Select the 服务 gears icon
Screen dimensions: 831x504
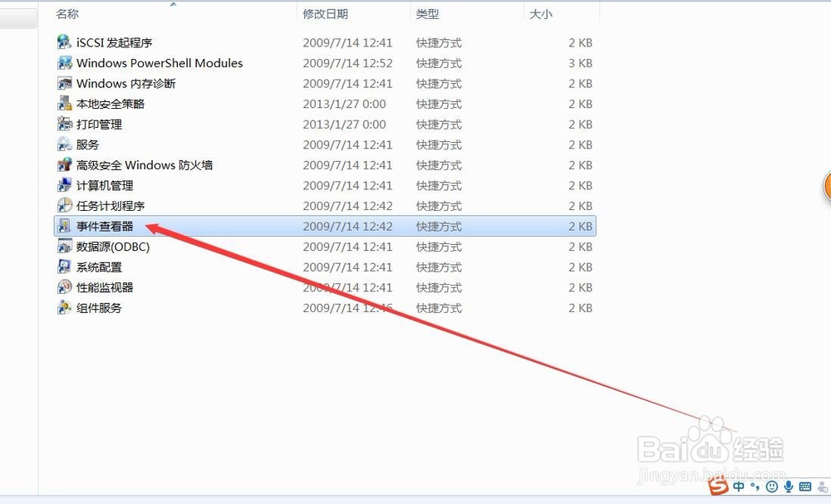(x=64, y=144)
